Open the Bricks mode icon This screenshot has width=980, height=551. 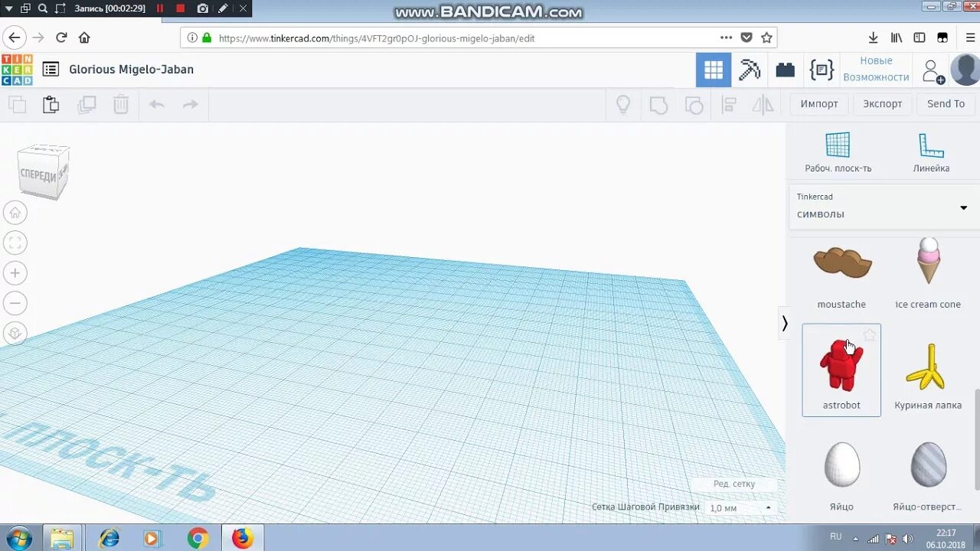pyautogui.click(x=785, y=70)
